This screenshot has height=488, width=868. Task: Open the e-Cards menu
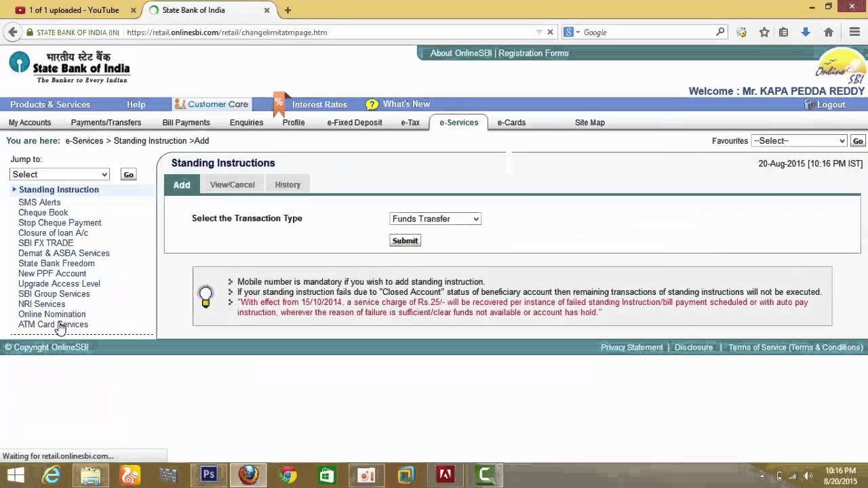pyautogui.click(x=511, y=123)
